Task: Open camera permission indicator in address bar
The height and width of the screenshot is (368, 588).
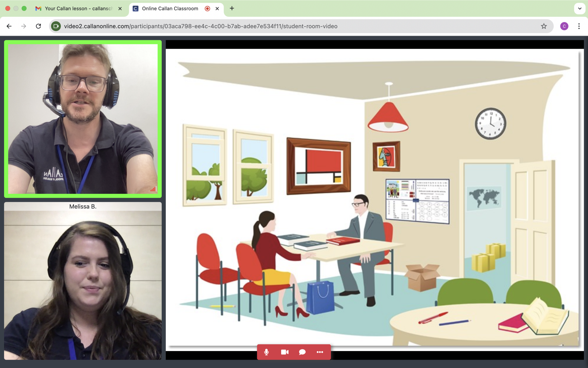Action: [x=56, y=26]
